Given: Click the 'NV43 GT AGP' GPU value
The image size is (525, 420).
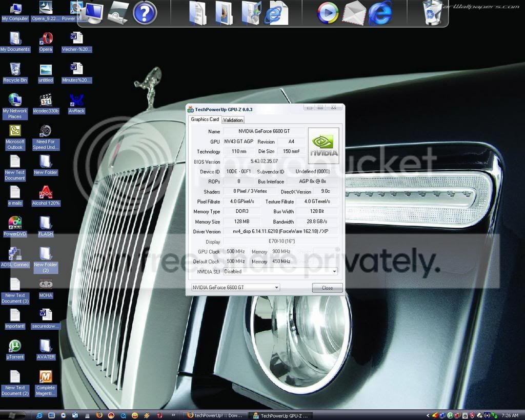Looking at the screenshot, I should click(x=238, y=142).
